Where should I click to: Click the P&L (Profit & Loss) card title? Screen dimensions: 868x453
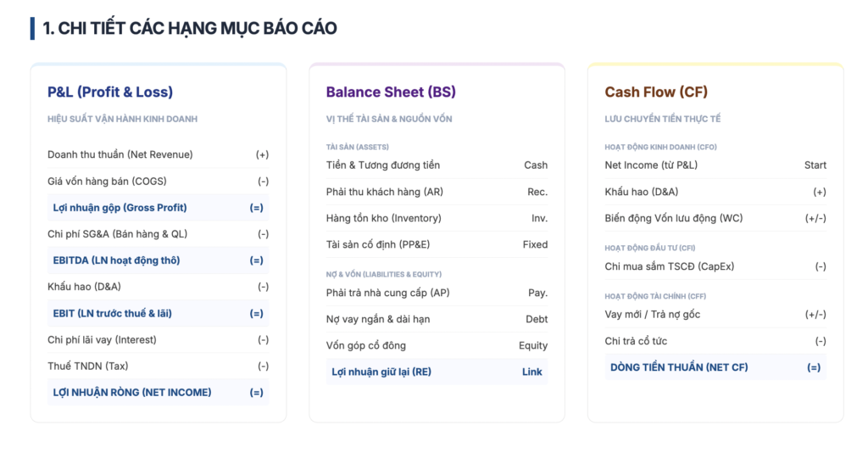(x=110, y=92)
